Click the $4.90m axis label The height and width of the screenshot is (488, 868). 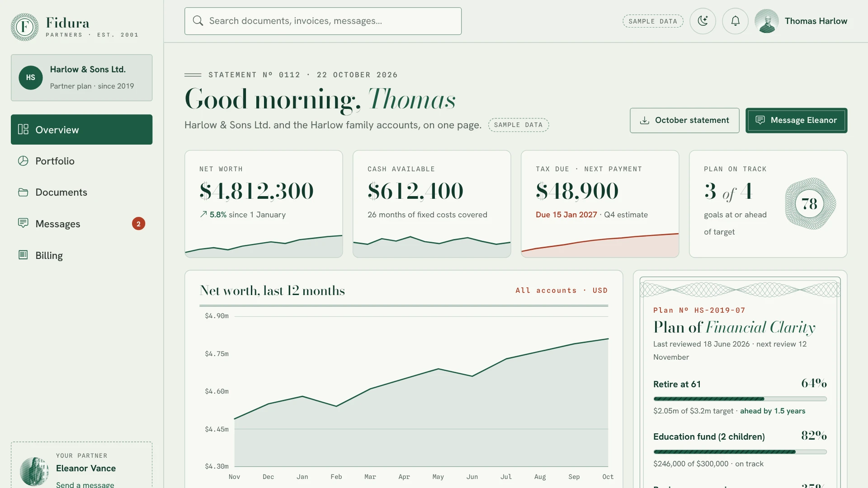tap(217, 316)
